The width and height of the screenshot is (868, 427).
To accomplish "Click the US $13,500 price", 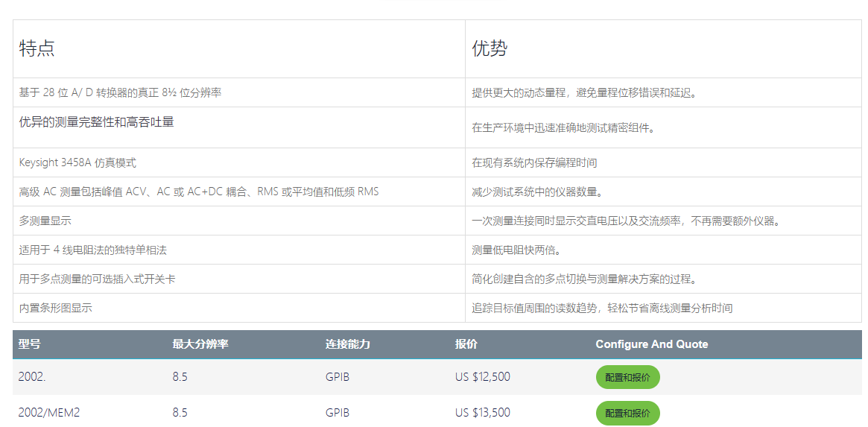I will pos(482,413).
